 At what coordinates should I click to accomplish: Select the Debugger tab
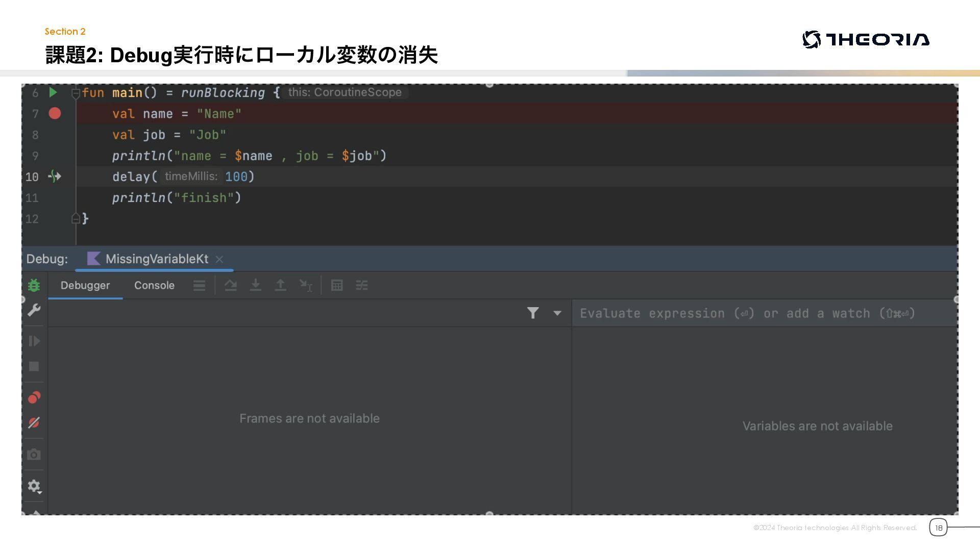(x=85, y=285)
